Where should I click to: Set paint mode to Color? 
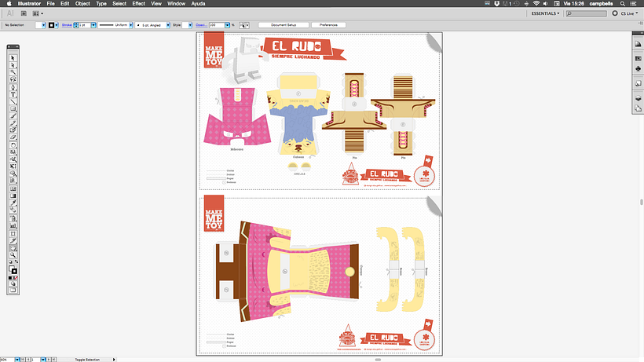tap(10, 278)
